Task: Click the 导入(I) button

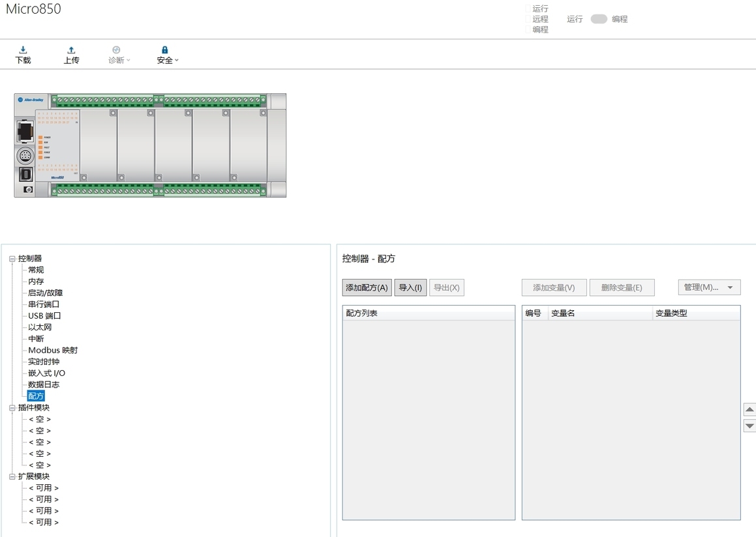Action: [410, 287]
